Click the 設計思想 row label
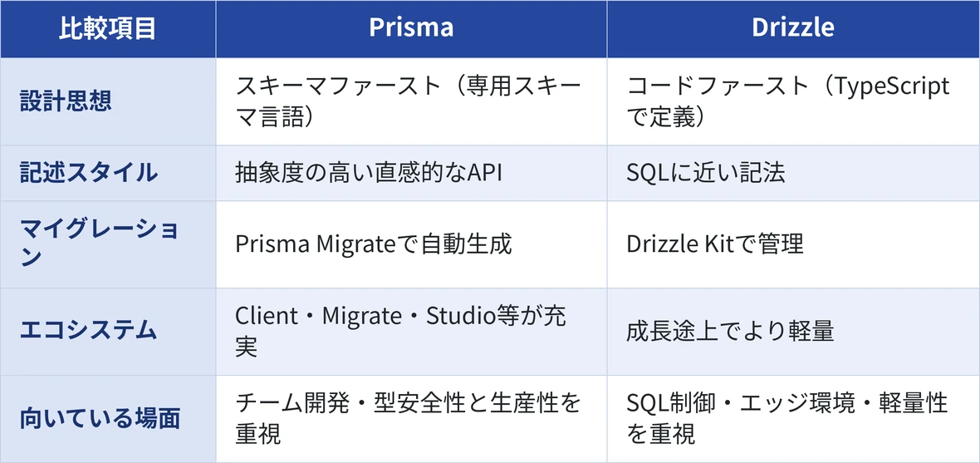Image resolution: width=980 pixels, height=463 pixels. click(x=108, y=101)
